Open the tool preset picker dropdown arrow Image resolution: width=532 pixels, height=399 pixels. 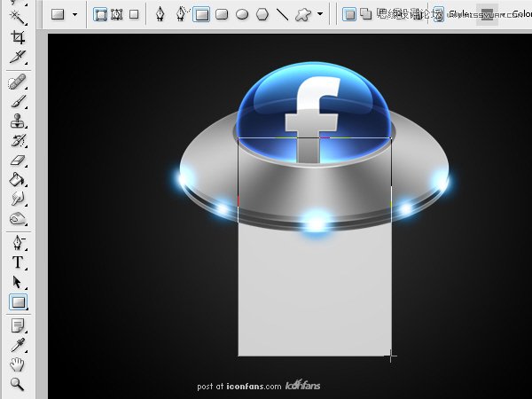click(74, 14)
